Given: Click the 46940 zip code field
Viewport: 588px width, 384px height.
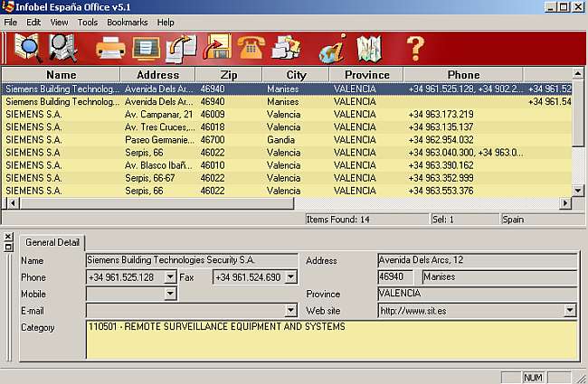Looking at the screenshot, I should pyautogui.click(x=395, y=276).
